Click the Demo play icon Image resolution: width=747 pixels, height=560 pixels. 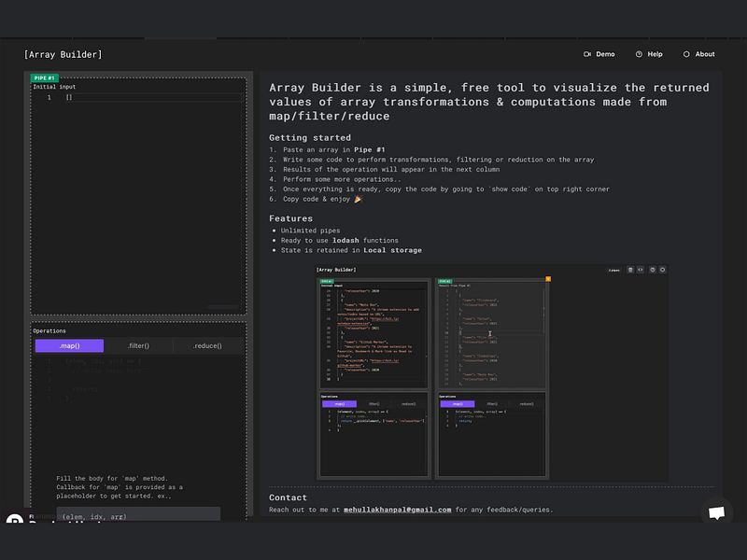click(x=587, y=54)
